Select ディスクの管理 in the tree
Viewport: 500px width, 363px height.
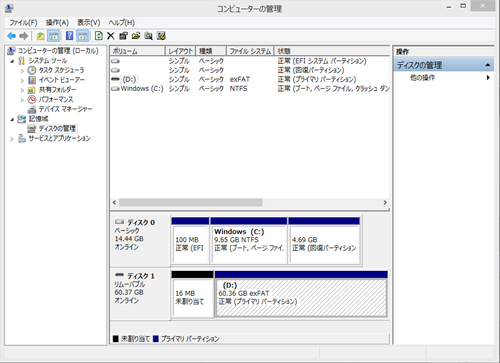57,128
